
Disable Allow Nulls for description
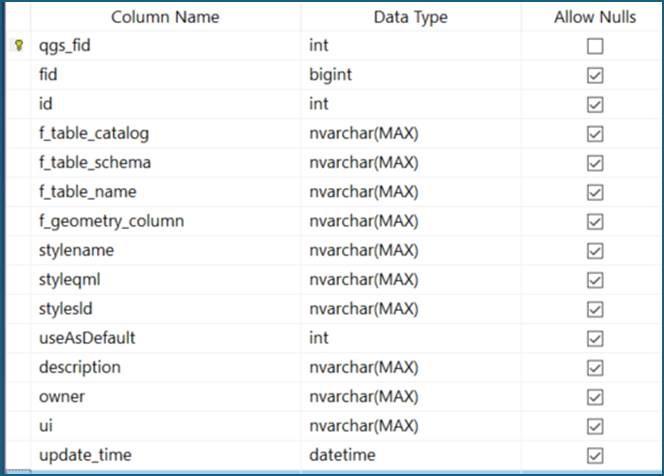[595, 368]
